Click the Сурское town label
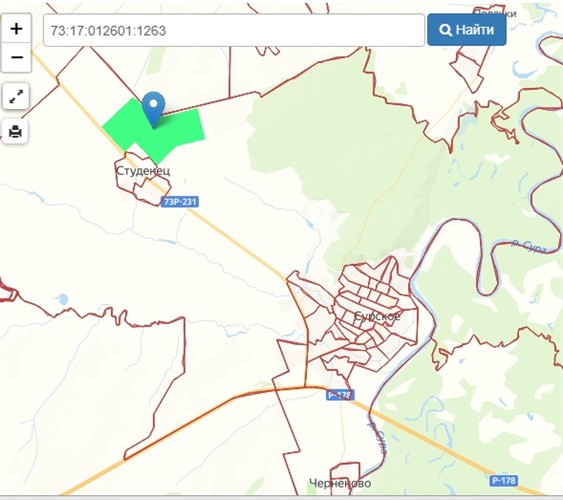Image resolution: width=563 pixels, height=500 pixels. [x=377, y=316]
